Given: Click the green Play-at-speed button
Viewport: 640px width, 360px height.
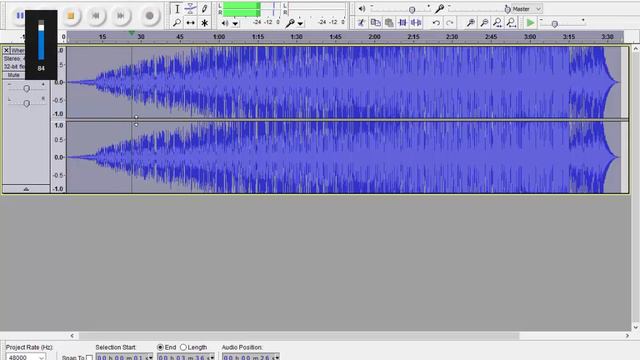Looking at the screenshot, I should click(530, 23).
